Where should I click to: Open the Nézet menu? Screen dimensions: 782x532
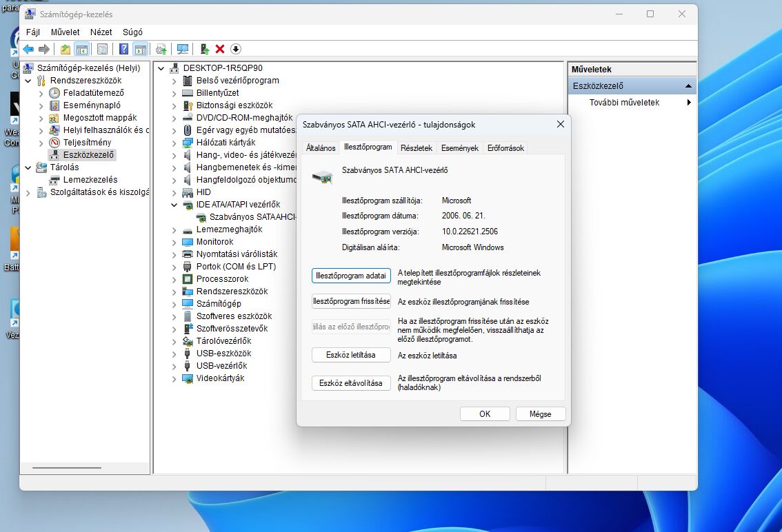[x=101, y=32]
